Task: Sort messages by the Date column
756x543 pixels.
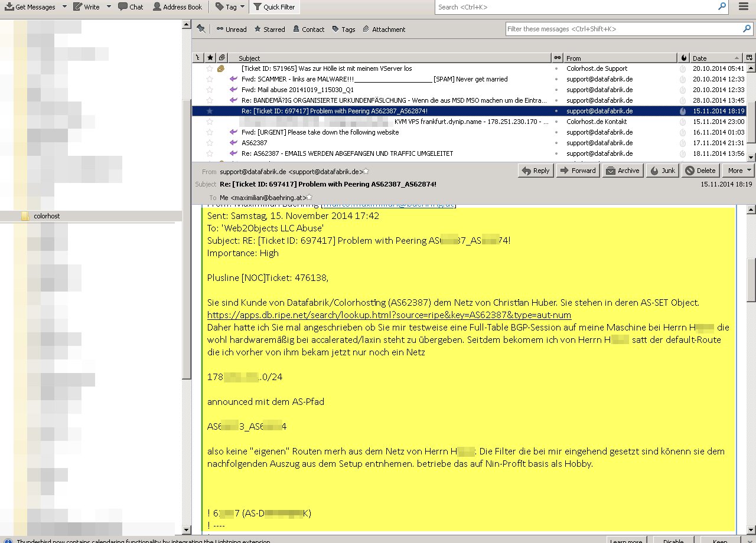Action: coord(716,58)
